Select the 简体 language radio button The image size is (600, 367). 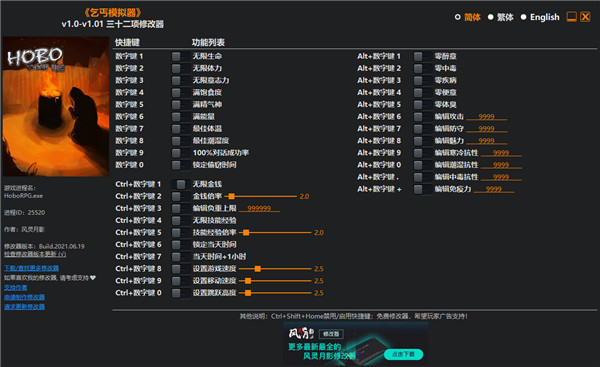pyautogui.click(x=457, y=17)
